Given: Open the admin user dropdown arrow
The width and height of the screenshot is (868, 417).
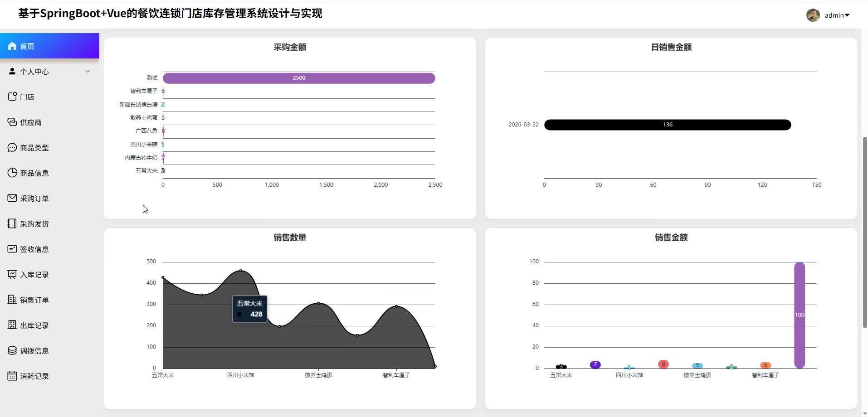Looking at the screenshot, I should (847, 15).
